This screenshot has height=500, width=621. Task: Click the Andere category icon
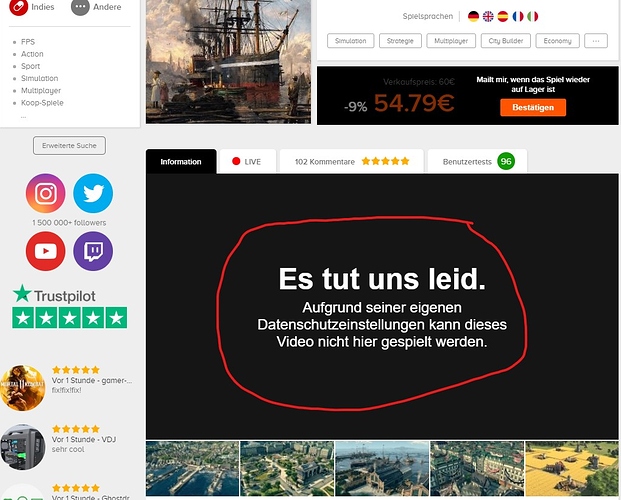[x=80, y=7]
